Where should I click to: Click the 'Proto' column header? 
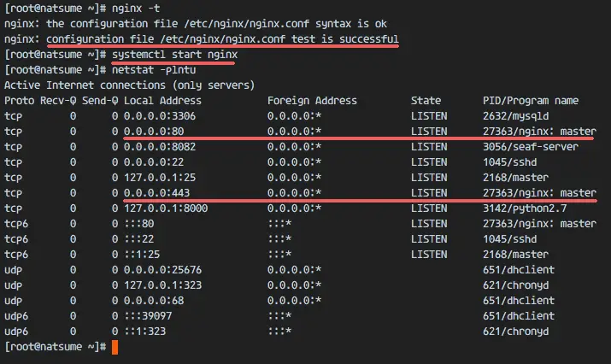coord(19,101)
